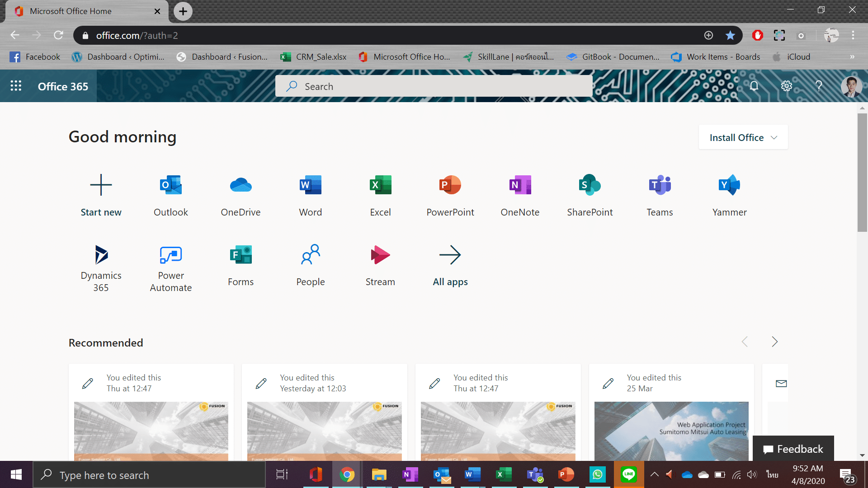
Task: Open the Yammer app
Action: coord(730,195)
